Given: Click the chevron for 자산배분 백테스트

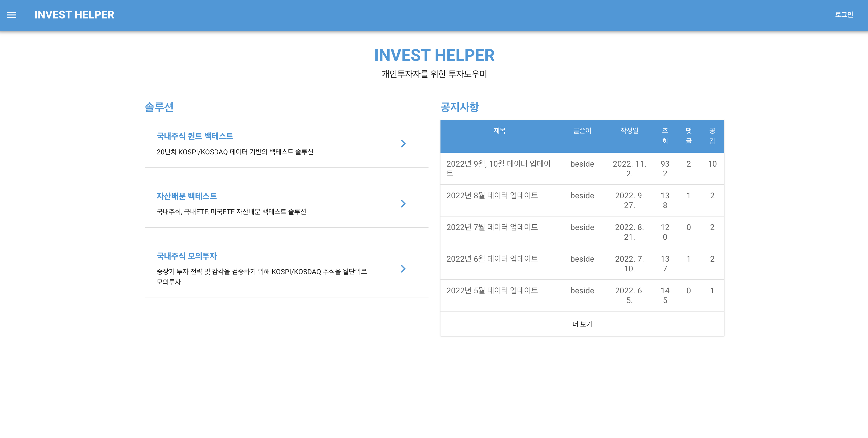Looking at the screenshot, I should tap(403, 204).
